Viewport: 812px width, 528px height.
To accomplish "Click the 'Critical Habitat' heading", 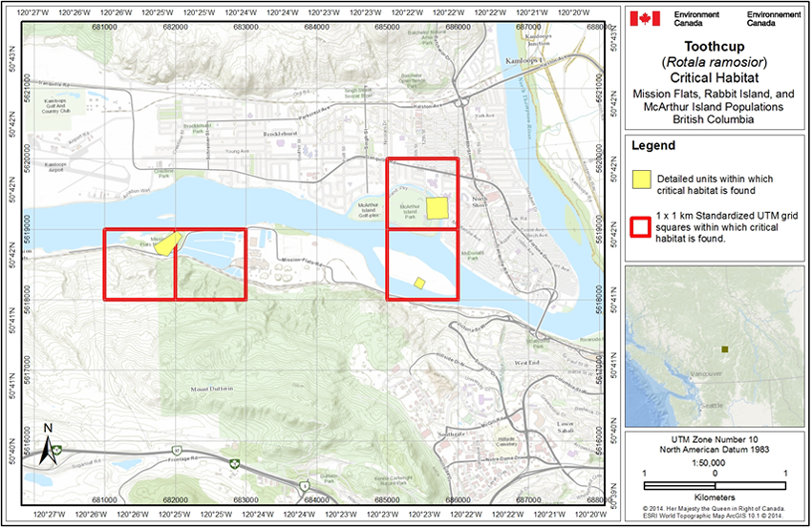I will (x=715, y=77).
